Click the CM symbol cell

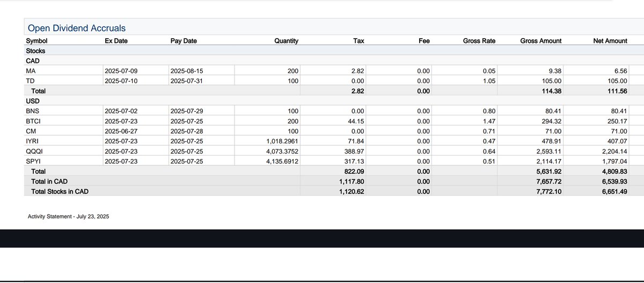(31, 131)
